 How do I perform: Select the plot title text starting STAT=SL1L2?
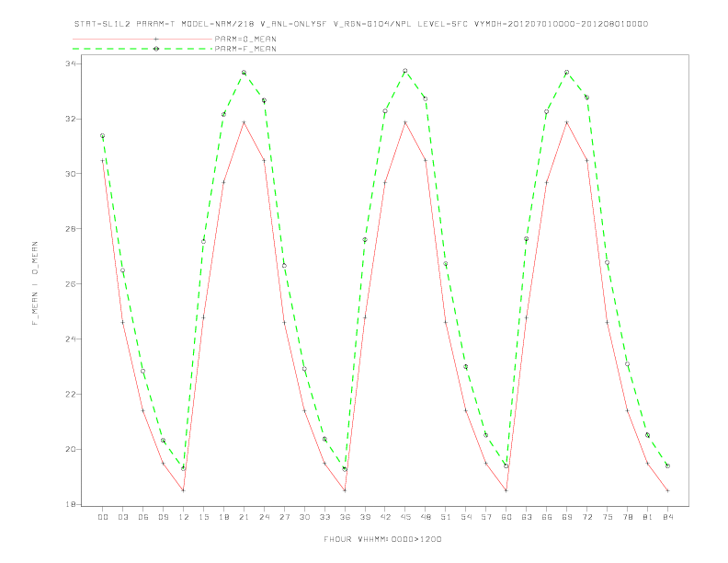click(360, 24)
